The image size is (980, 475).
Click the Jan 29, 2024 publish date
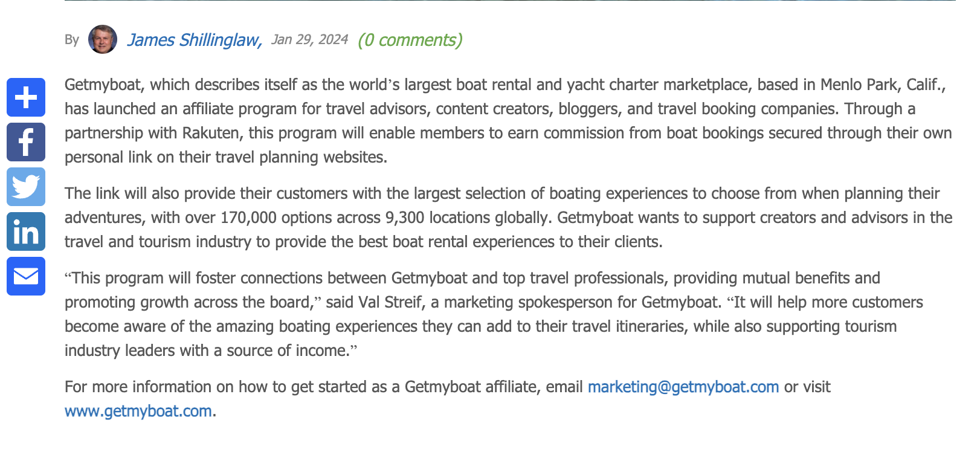(x=309, y=39)
